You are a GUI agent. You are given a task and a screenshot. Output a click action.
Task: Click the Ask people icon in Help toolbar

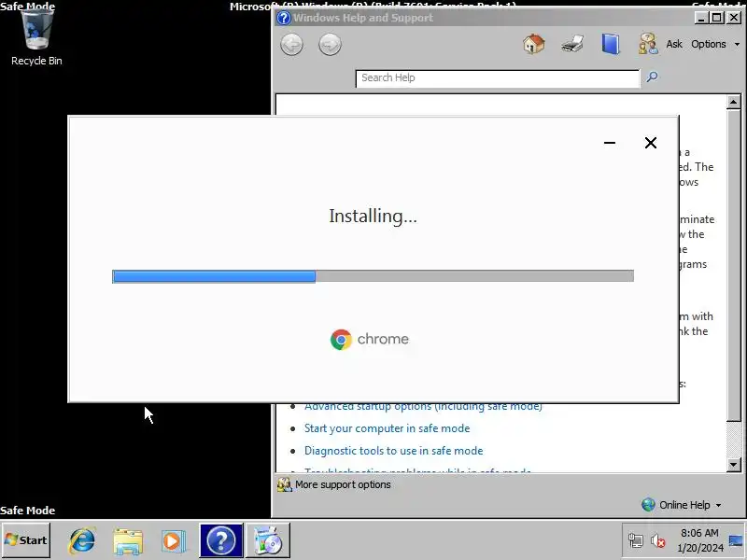pyautogui.click(x=648, y=44)
